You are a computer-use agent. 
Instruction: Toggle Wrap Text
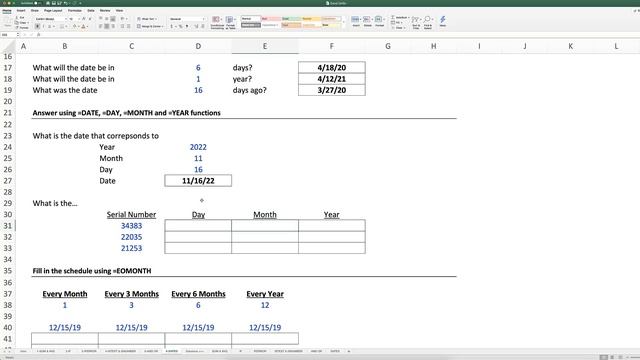(147, 19)
